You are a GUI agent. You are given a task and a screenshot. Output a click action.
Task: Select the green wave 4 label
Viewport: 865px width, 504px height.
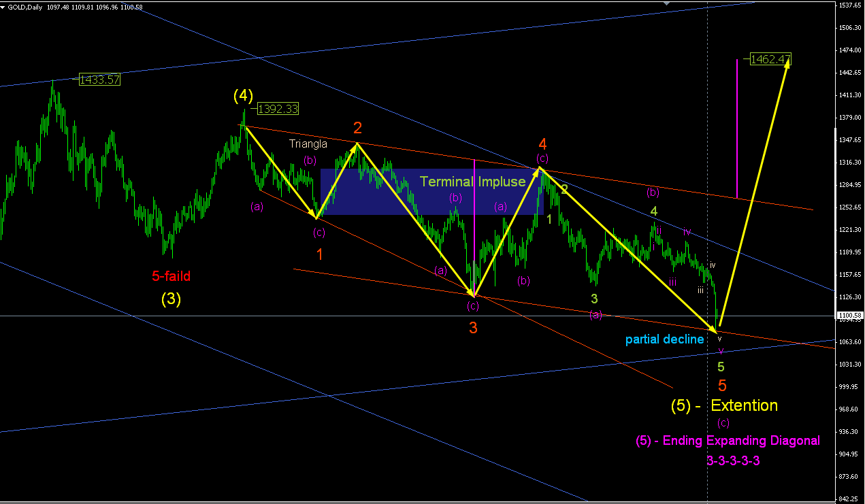pyautogui.click(x=653, y=210)
